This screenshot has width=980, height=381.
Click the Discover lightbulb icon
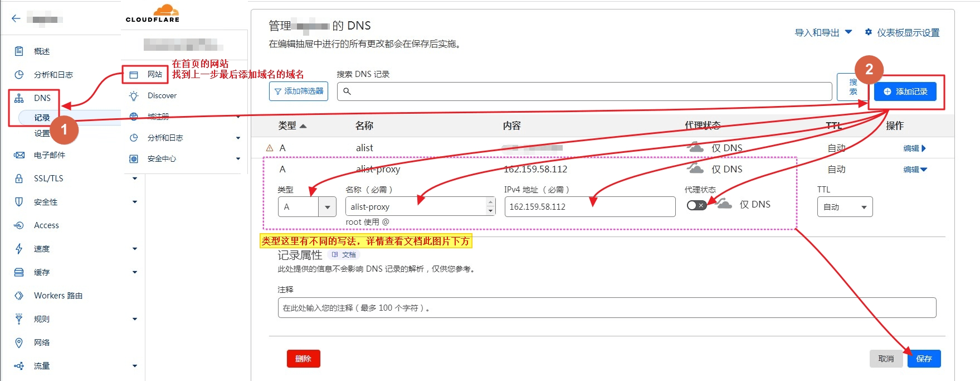(x=134, y=96)
